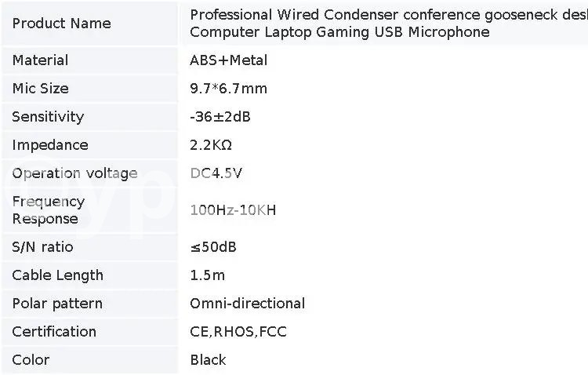The image size is (588, 375).
Task: Click the Impedance label
Action: click(48, 145)
